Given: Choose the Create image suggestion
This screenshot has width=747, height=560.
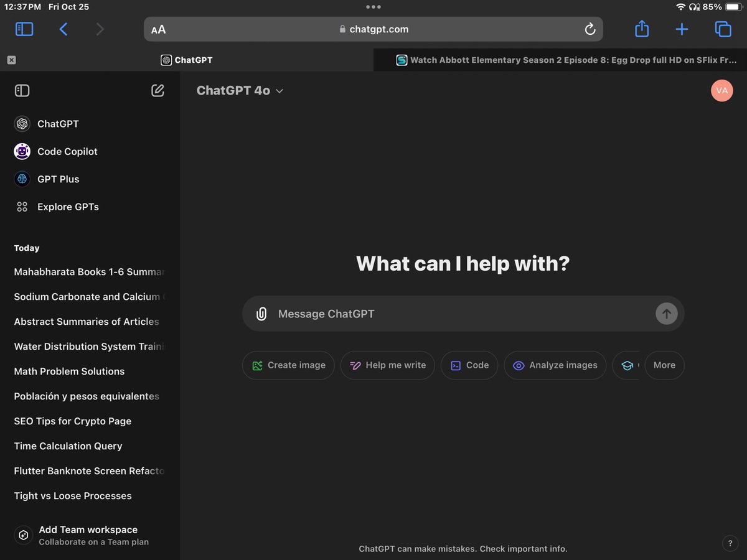Looking at the screenshot, I should (x=288, y=365).
